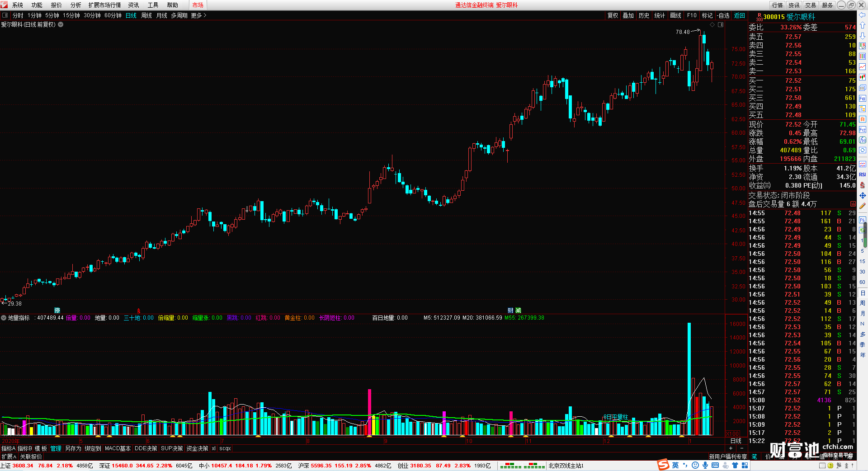Screen dimensions: 868x471
Task: Open the 扩展市场行情 menu
Action: coord(105,5)
